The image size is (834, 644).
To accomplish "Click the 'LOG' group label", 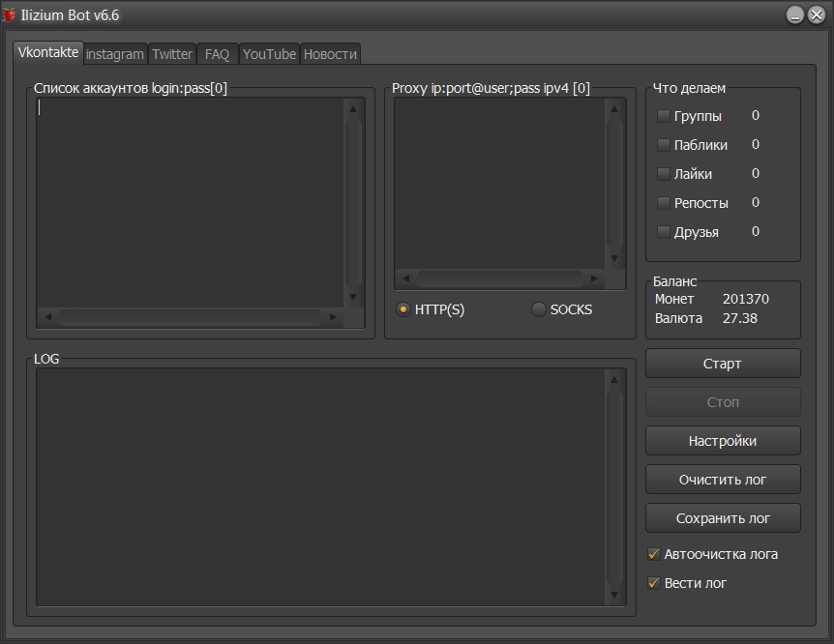I will [46, 359].
